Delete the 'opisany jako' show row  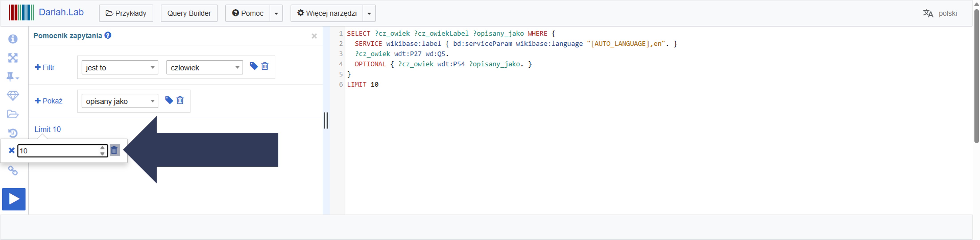[180, 100]
